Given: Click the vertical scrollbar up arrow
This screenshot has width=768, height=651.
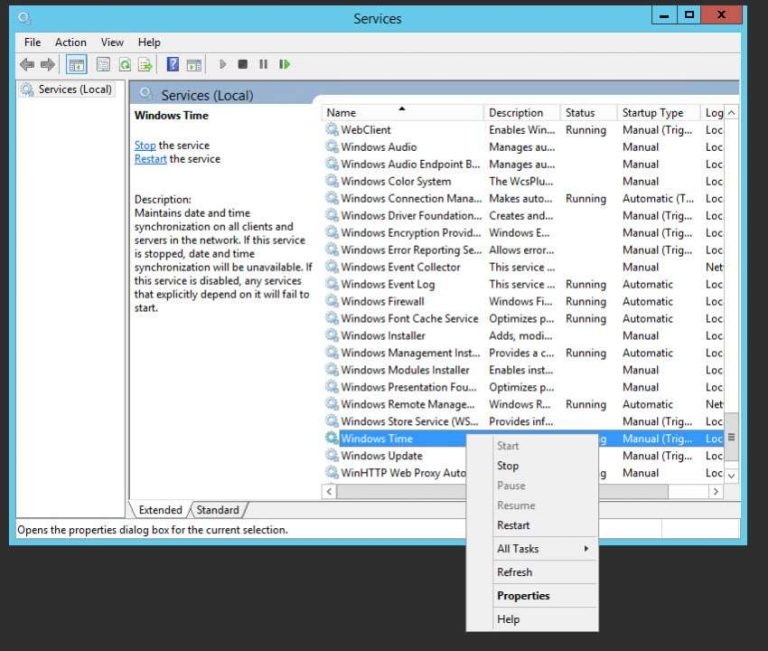Looking at the screenshot, I should (x=731, y=113).
